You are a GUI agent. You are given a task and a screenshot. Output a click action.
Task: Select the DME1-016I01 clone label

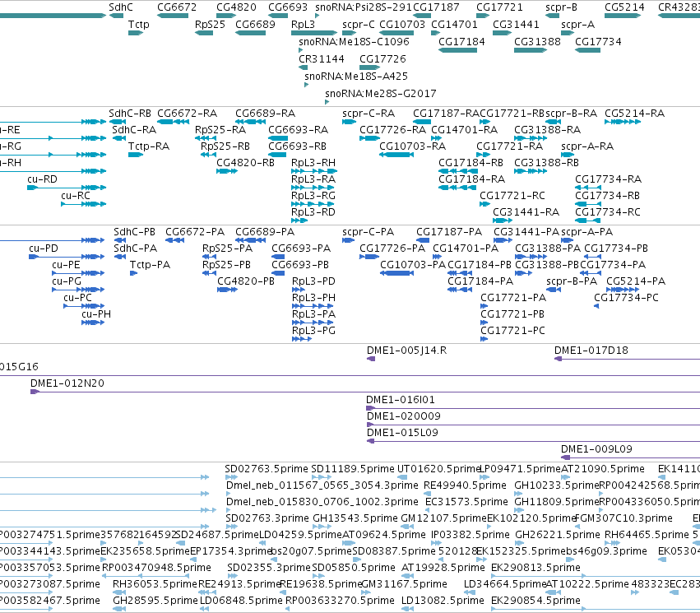pos(401,400)
